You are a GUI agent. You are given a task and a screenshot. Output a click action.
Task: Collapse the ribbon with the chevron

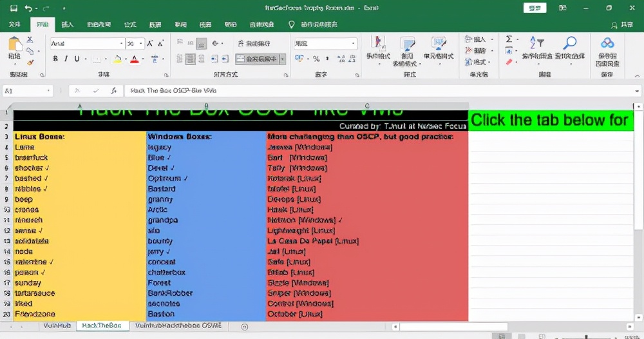point(637,76)
